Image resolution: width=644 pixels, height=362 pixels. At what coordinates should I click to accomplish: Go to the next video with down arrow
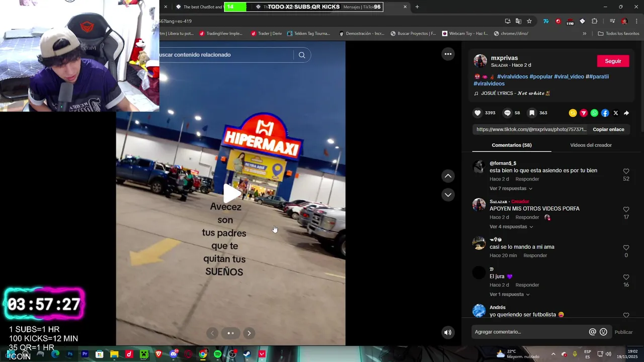point(448,195)
